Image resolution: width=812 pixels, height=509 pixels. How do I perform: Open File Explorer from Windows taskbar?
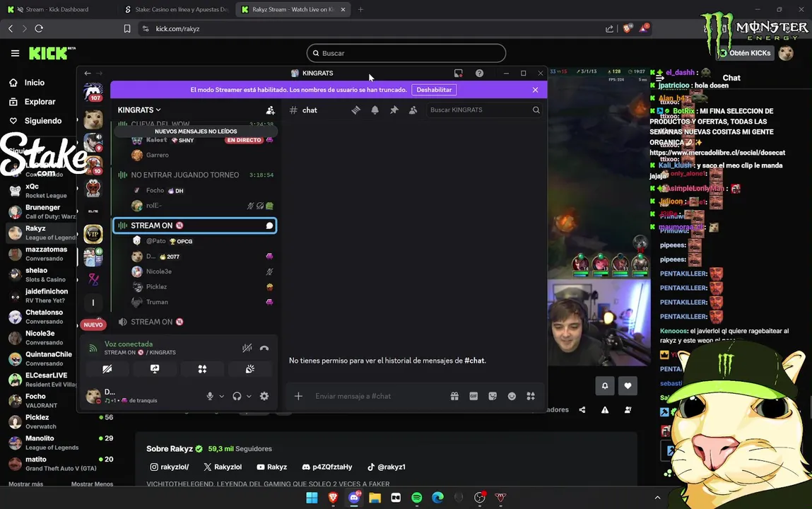click(x=375, y=498)
